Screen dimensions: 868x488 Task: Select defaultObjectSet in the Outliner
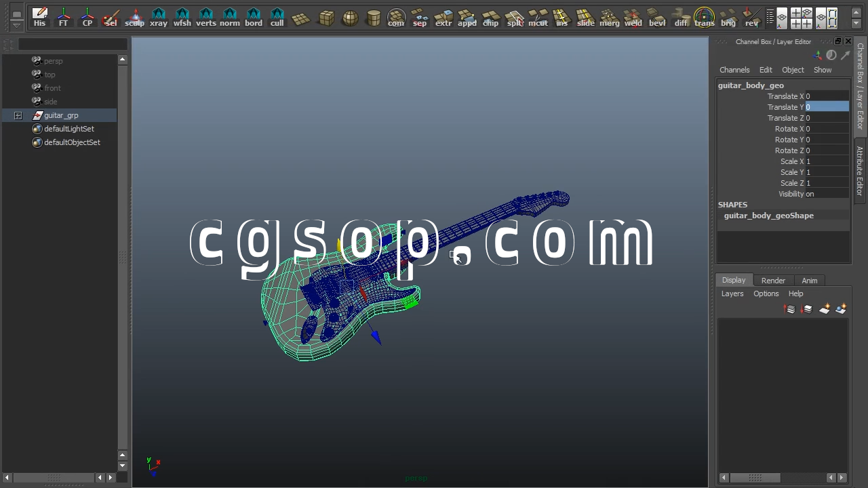[72, 142]
